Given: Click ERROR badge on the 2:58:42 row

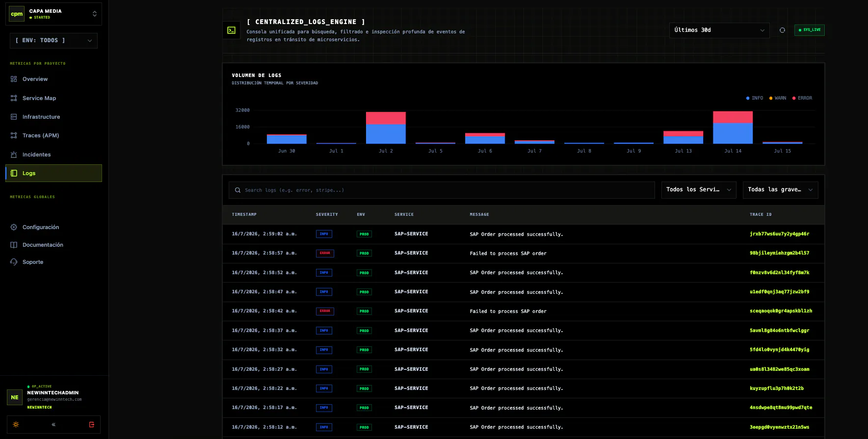Looking at the screenshot, I should [x=325, y=311].
